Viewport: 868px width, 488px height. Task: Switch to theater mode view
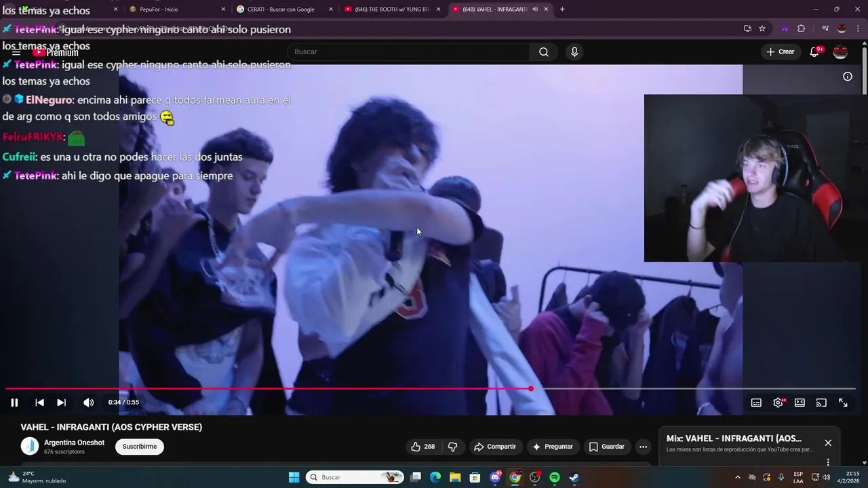[800, 403]
